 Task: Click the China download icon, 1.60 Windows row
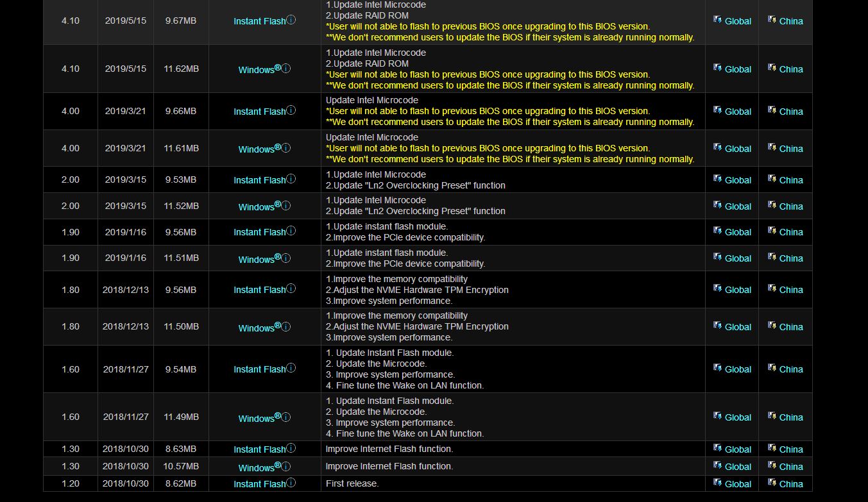pyautogui.click(x=772, y=416)
